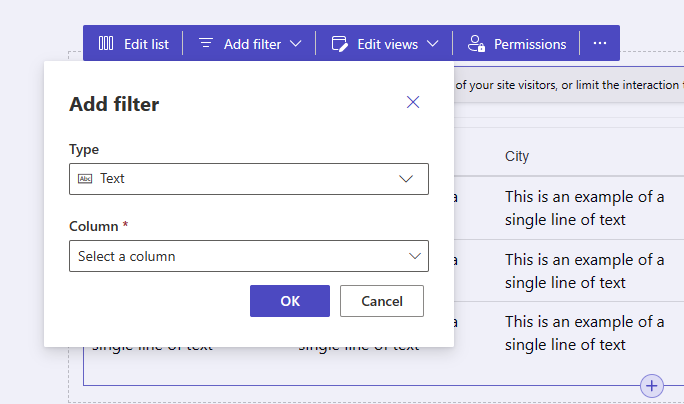Screen dimensions: 684x404
Task: Open the Column dropdown arrow
Action: [415, 256]
